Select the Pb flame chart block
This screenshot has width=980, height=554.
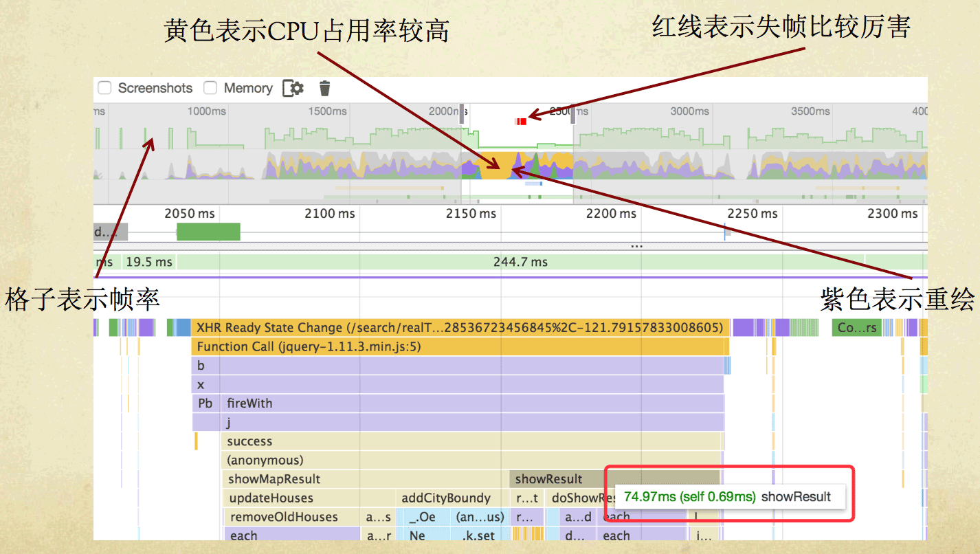[x=205, y=403]
